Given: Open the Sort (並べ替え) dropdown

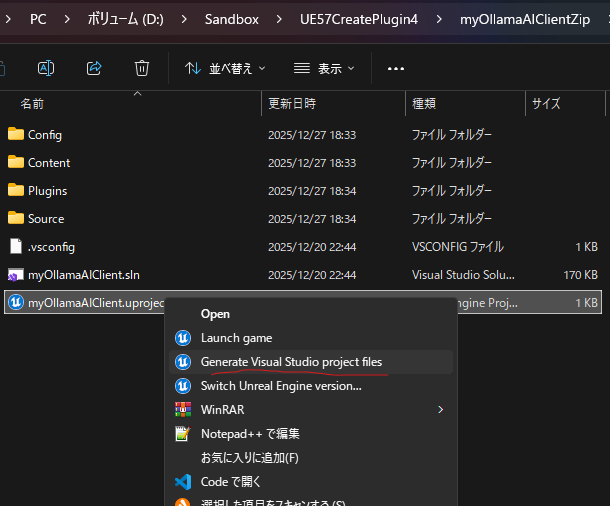Looking at the screenshot, I should pyautogui.click(x=225, y=68).
